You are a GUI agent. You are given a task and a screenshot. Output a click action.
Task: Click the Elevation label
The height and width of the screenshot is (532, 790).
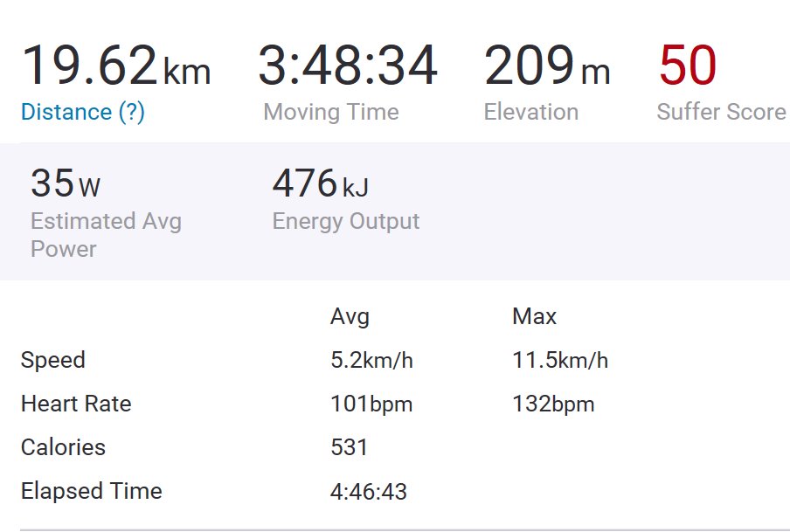click(x=531, y=112)
